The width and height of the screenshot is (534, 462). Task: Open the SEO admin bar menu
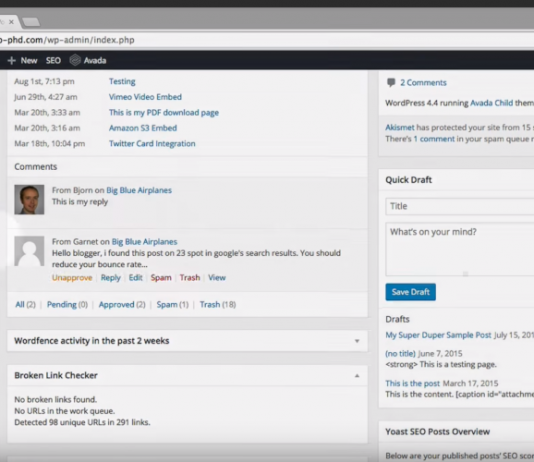coord(53,61)
